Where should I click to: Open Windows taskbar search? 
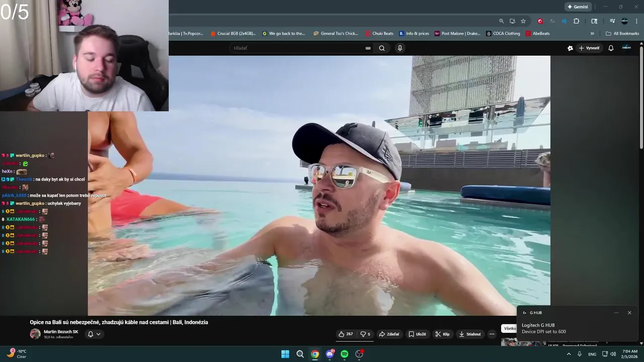tap(300, 354)
